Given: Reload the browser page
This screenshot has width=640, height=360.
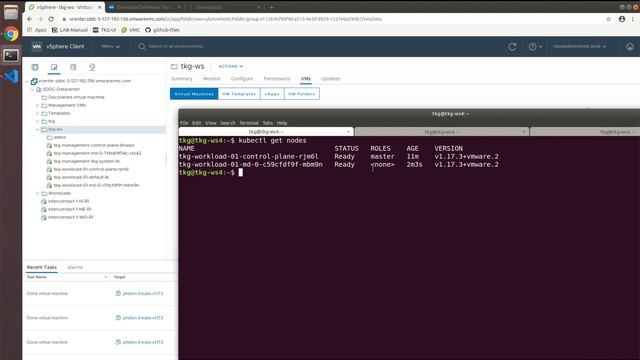Looking at the screenshot, I should click(x=51, y=19).
